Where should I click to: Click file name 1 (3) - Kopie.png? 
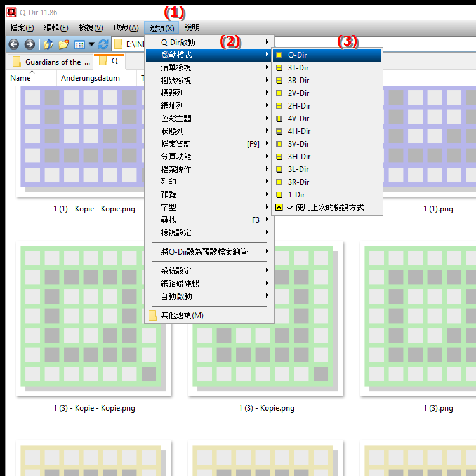[x=266, y=408]
